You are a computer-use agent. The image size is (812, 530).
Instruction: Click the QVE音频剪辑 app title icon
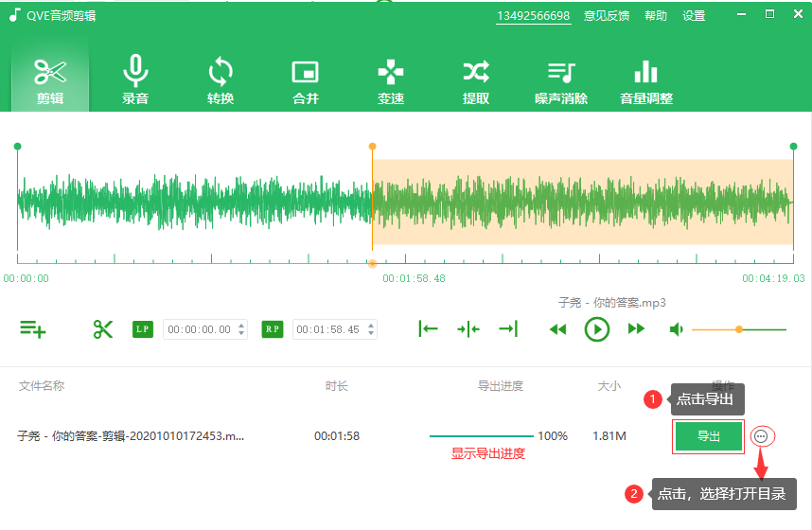click(x=14, y=15)
